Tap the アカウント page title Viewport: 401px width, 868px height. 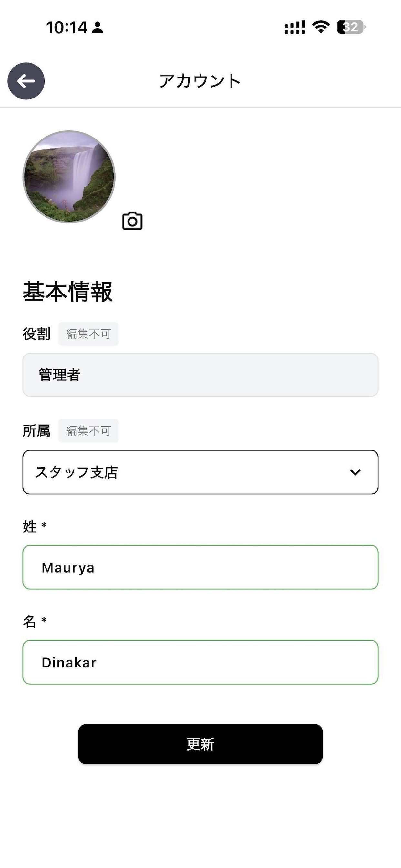pyautogui.click(x=200, y=81)
